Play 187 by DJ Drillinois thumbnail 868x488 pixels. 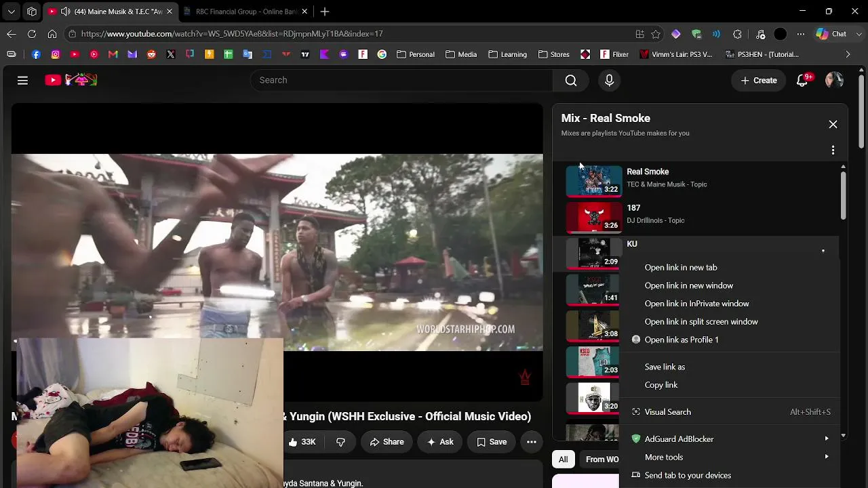(594, 217)
